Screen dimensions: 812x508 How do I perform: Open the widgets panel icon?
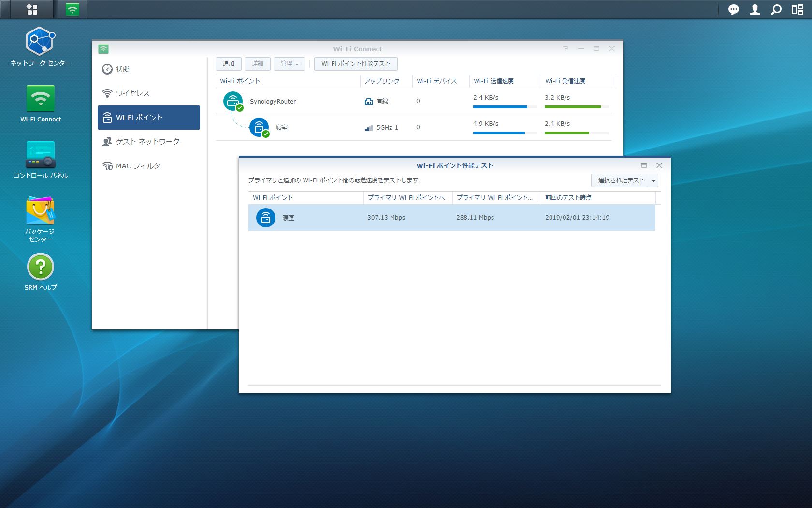click(x=797, y=10)
